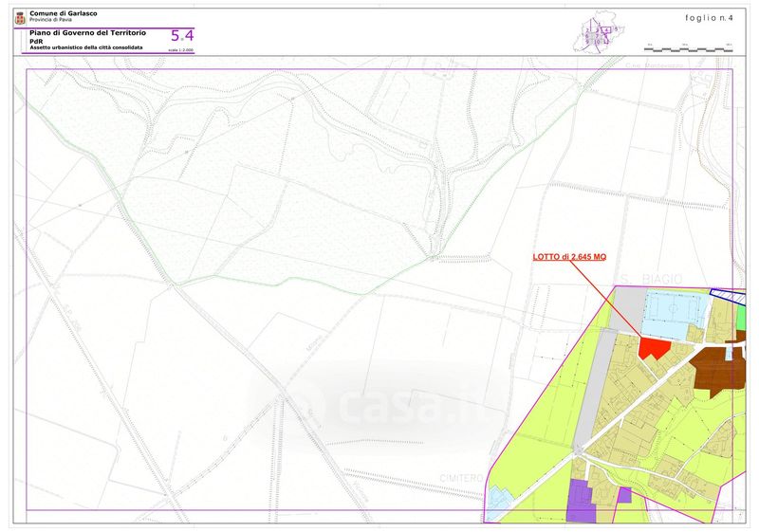The image size is (759, 532).
Task: Click the Comune di Garlasco coat of arms
Action: tap(20, 16)
